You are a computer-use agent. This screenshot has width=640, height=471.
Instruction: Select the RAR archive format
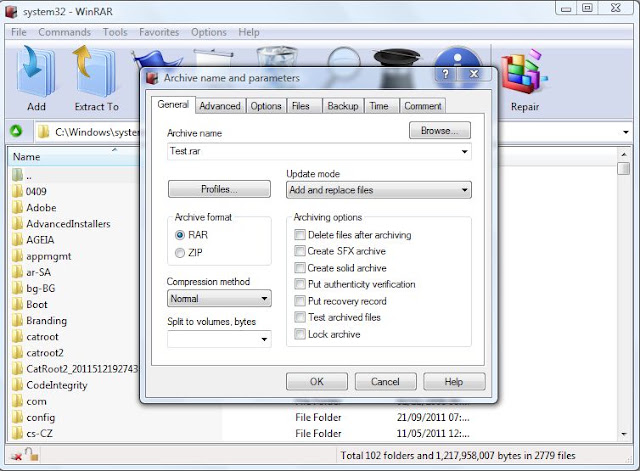pos(180,235)
